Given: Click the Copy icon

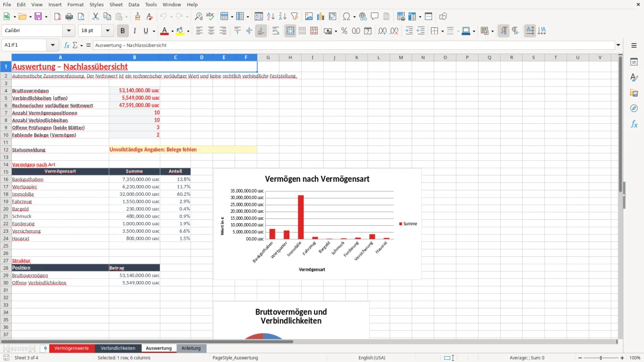Looking at the screenshot, I should coord(107,17).
